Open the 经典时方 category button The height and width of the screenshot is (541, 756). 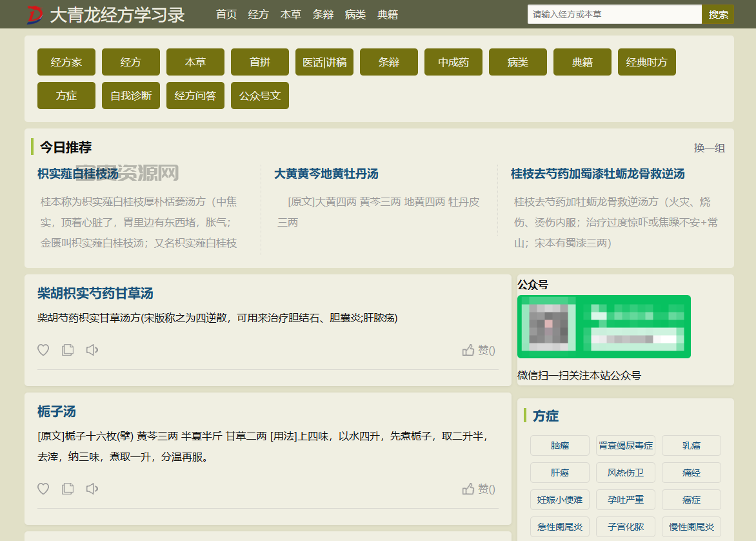646,62
